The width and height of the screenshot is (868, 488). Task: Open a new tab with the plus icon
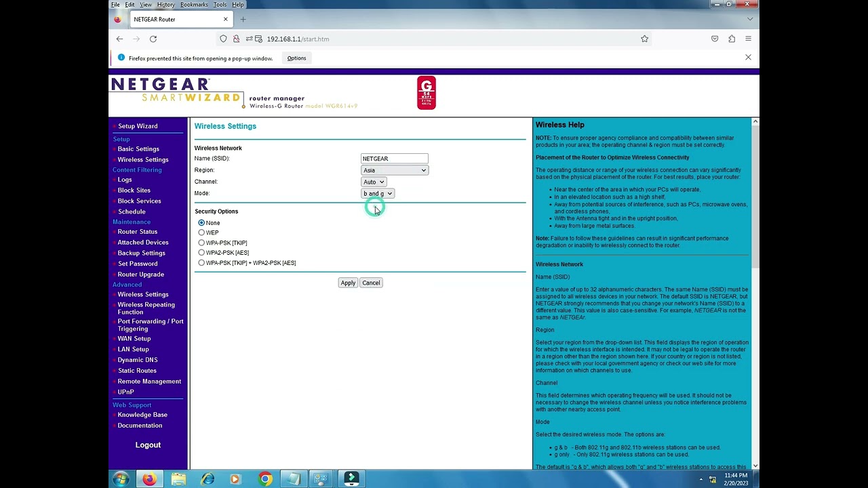243,19
